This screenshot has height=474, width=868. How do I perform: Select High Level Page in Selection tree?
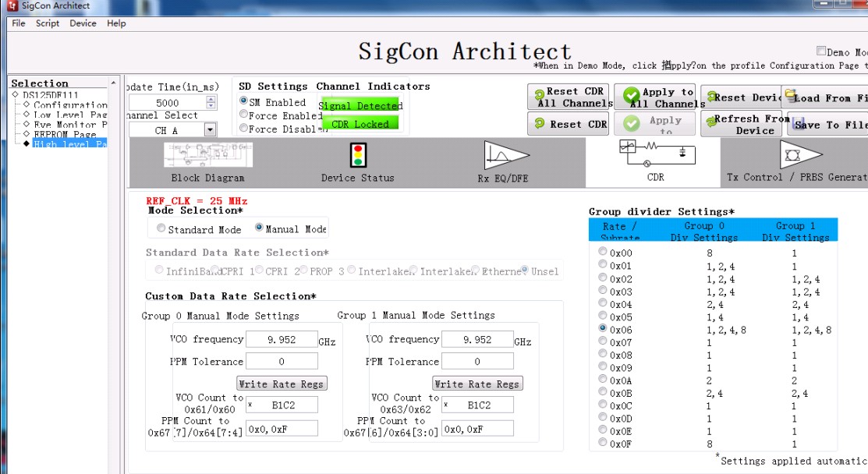coord(69,143)
